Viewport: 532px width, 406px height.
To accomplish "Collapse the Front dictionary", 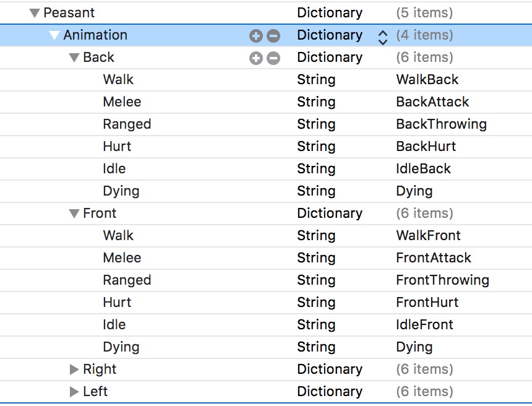I will pos(74,214).
